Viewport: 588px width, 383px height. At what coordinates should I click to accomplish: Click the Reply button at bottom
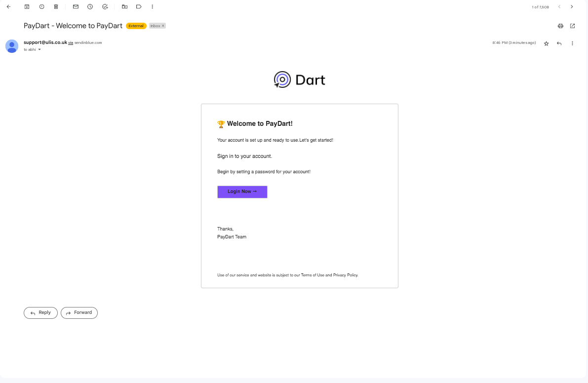click(x=40, y=313)
